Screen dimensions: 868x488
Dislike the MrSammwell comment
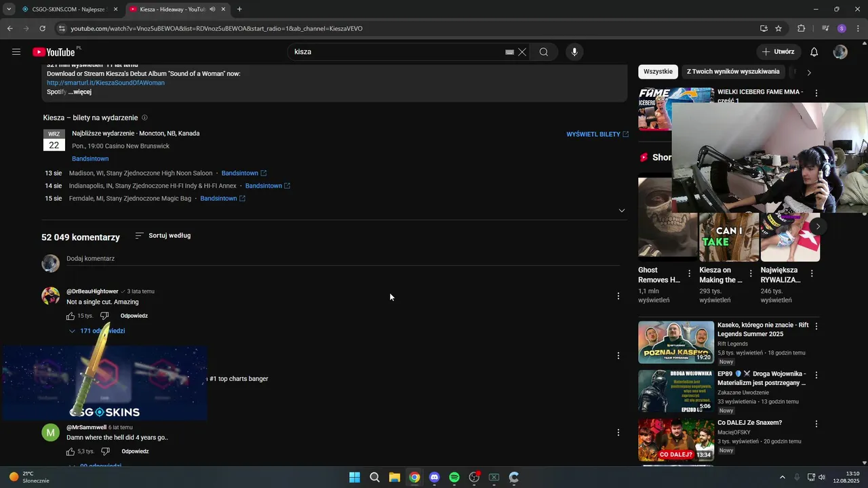pos(105,451)
